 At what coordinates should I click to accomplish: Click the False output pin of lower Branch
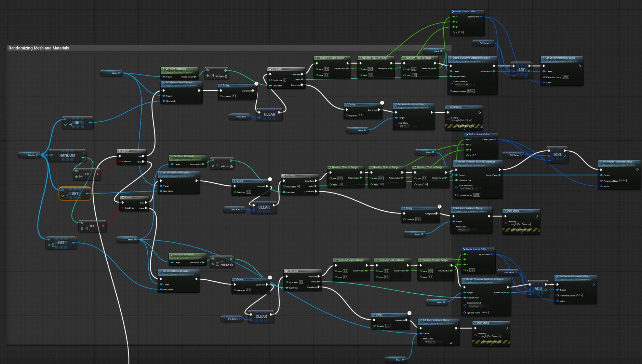tap(146, 208)
